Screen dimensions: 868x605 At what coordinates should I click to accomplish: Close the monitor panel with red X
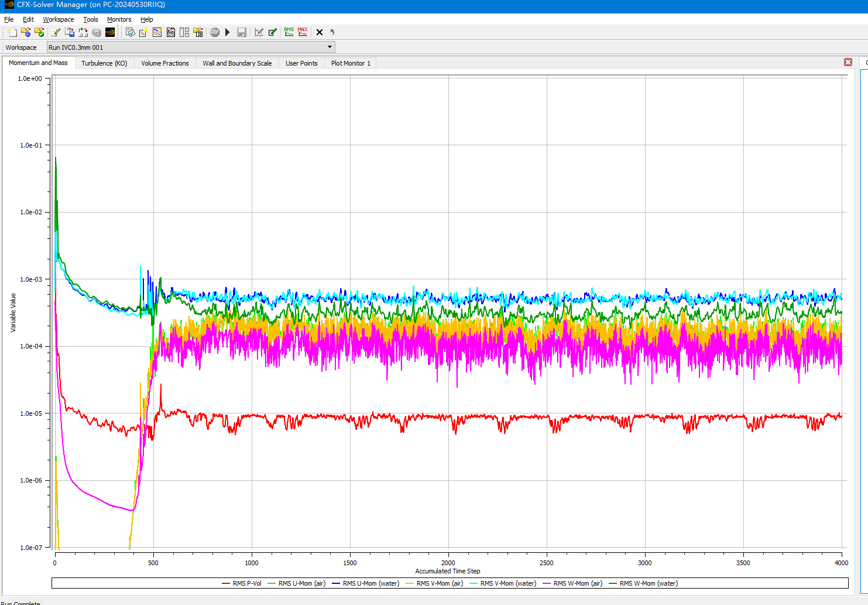pos(848,62)
